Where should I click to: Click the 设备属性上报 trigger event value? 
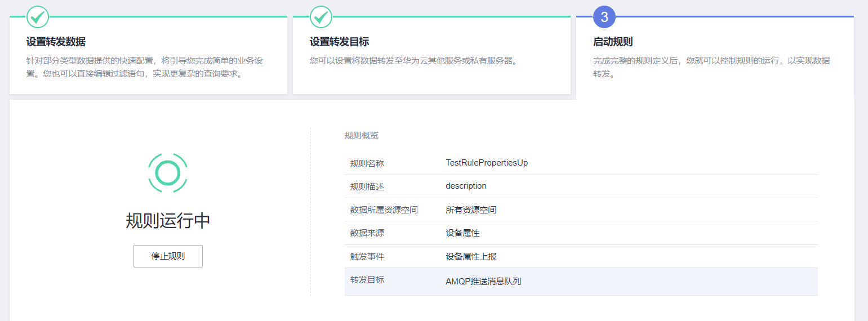[x=471, y=256]
